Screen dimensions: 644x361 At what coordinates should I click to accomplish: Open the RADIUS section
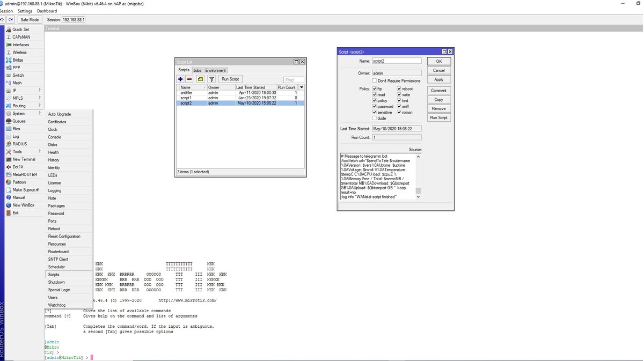coord(19,144)
